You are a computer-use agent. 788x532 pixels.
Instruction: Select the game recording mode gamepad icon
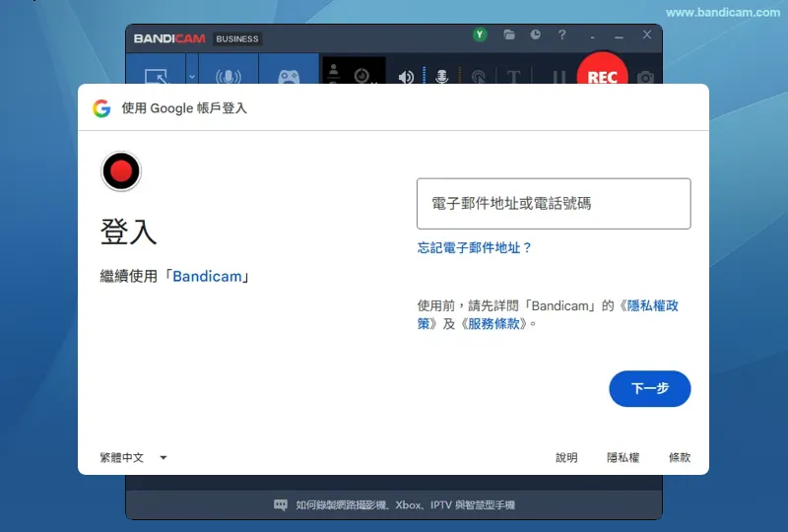(289, 77)
